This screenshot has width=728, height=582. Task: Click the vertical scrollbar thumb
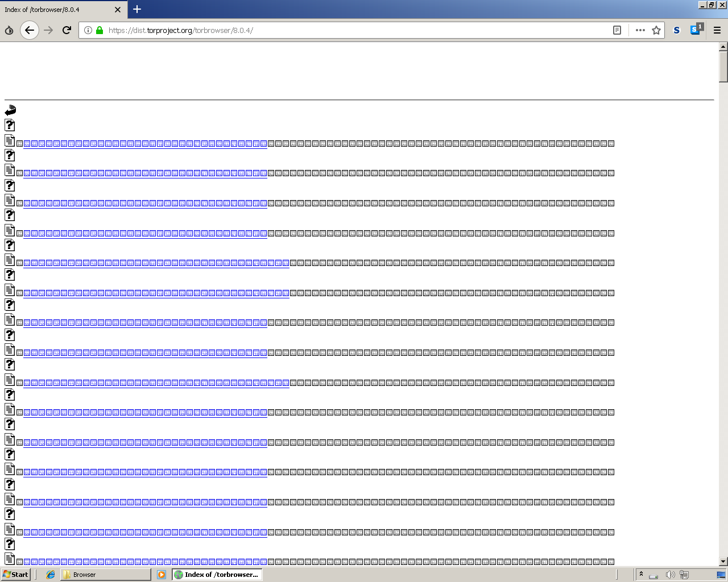pyautogui.click(x=723, y=67)
